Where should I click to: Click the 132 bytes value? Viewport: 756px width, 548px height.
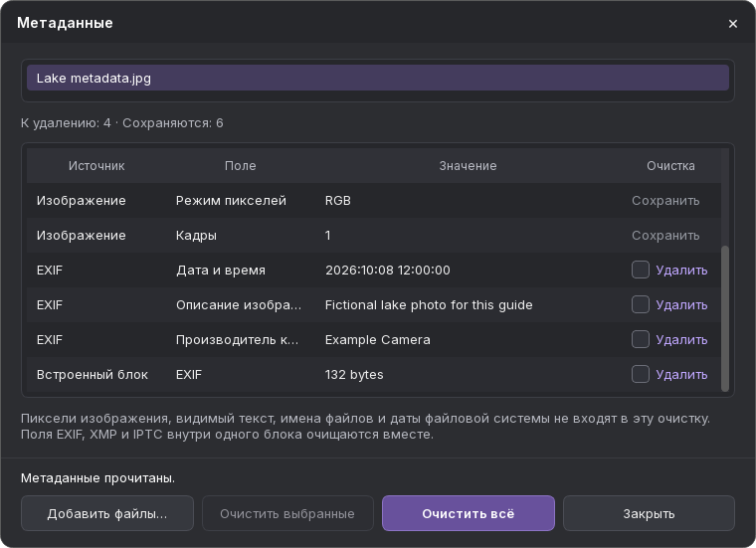[354, 374]
